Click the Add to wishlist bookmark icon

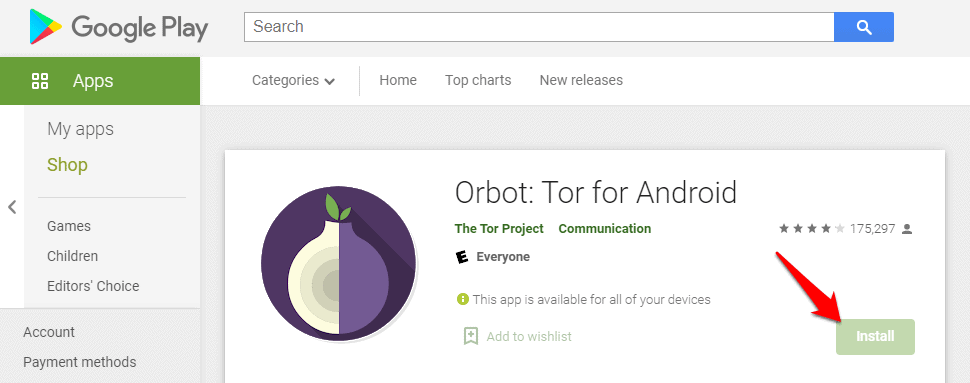pos(471,336)
